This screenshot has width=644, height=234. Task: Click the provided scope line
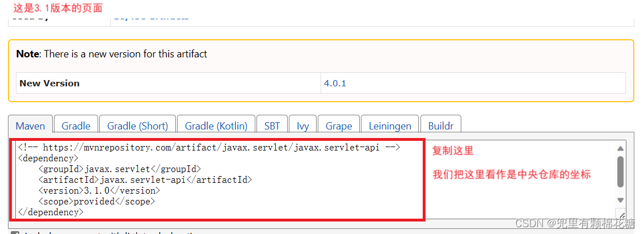tap(96, 202)
